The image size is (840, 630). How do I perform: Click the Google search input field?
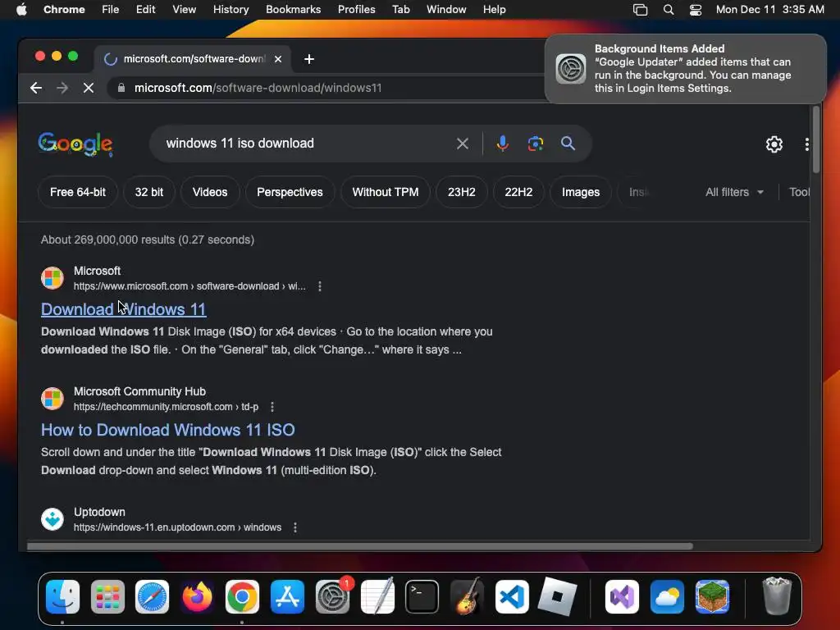pos(305,144)
